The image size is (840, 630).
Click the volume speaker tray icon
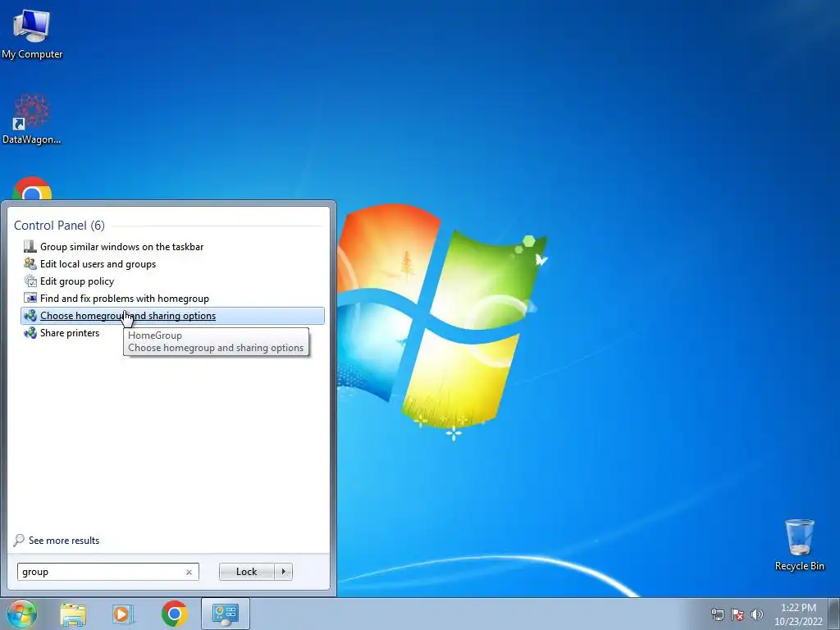pos(756,614)
